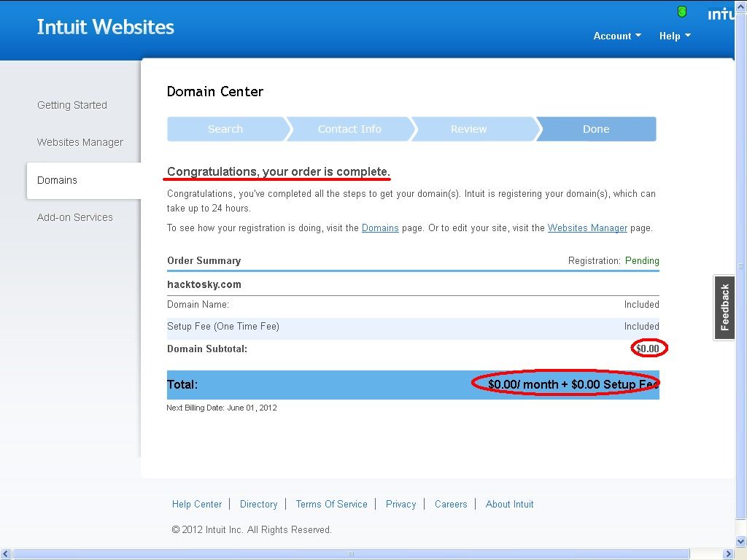
Task: Click the 2012 Intuit copyright notice
Action: [252, 529]
